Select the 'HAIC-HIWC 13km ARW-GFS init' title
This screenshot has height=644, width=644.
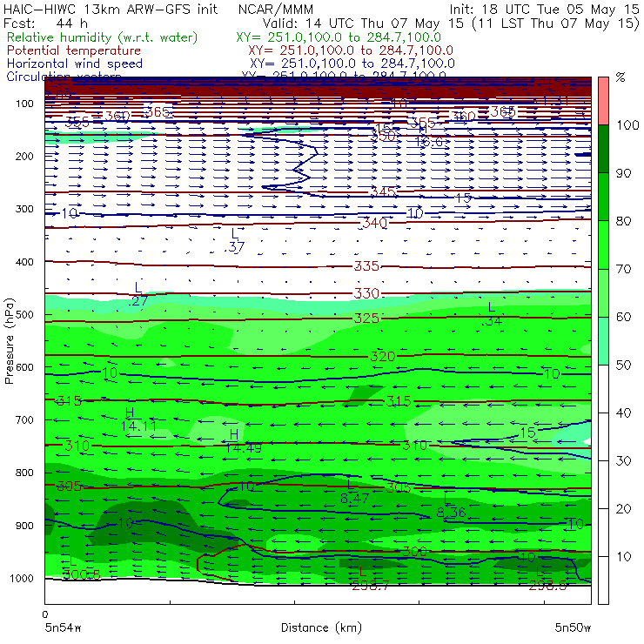click(111, 9)
